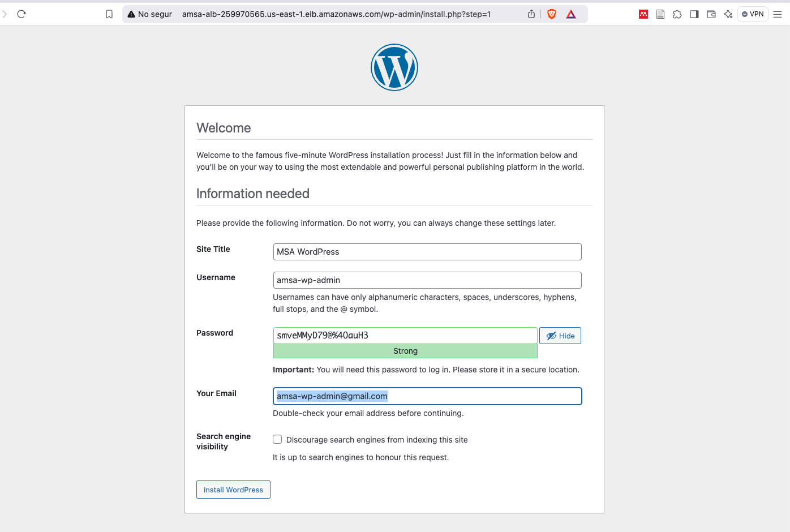
Task: Select the 'Important:' password notice text
Action: 426,370
